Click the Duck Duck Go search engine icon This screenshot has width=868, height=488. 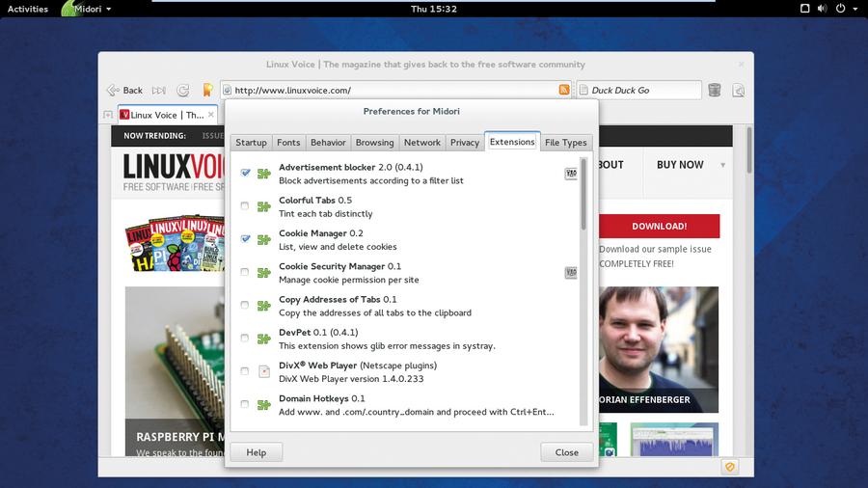coord(583,90)
